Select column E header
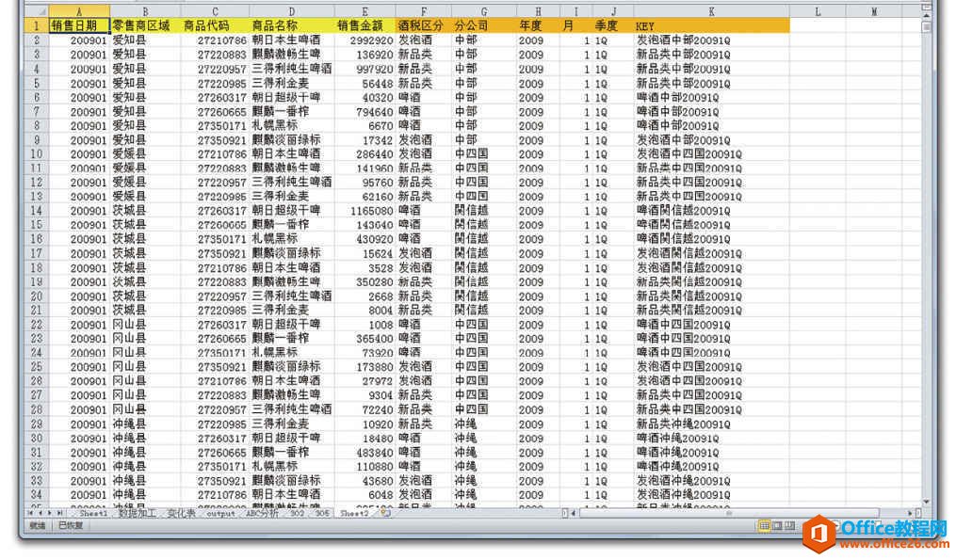The height and width of the screenshot is (560, 956). 365,11
